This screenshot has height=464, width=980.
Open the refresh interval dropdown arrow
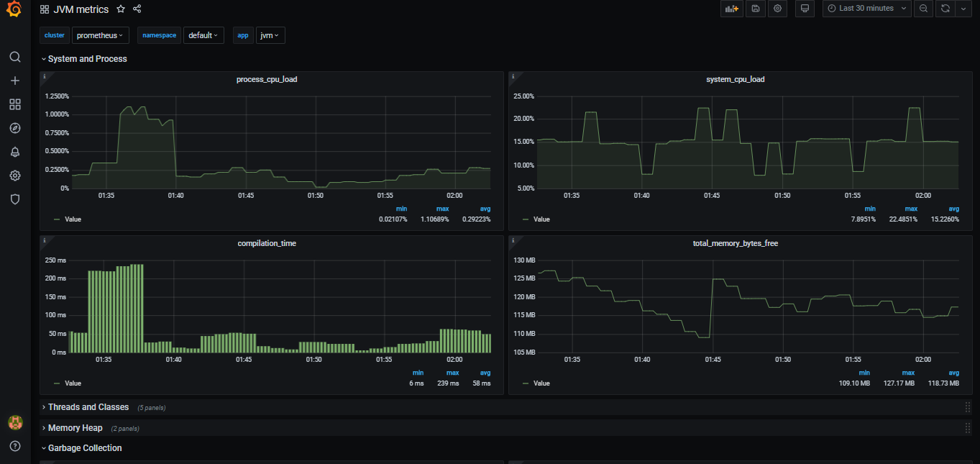click(963, 9)
